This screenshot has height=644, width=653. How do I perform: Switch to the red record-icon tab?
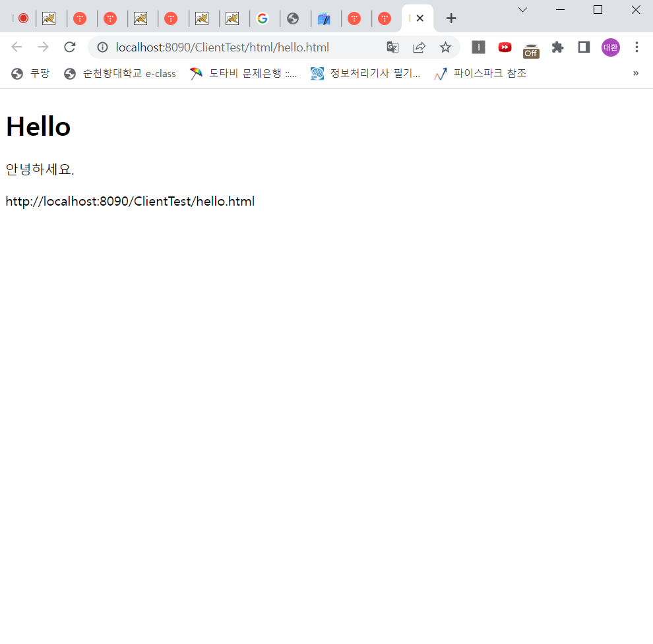tap(23, 18)
